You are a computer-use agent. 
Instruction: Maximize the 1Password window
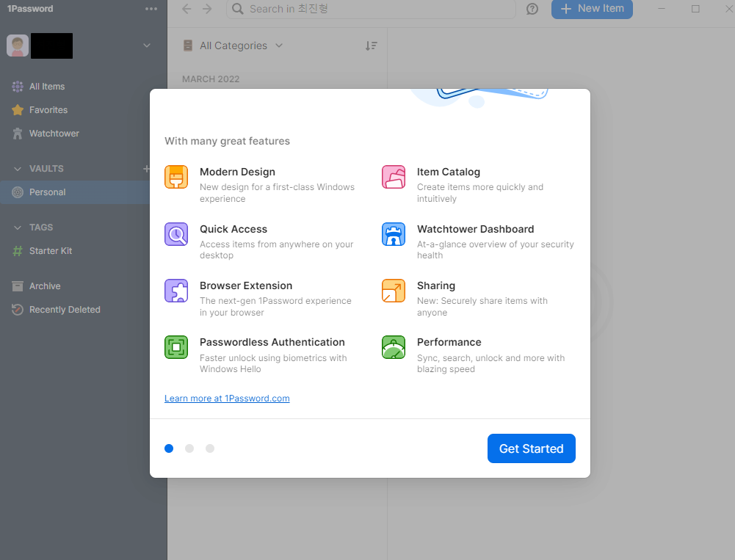695,9
